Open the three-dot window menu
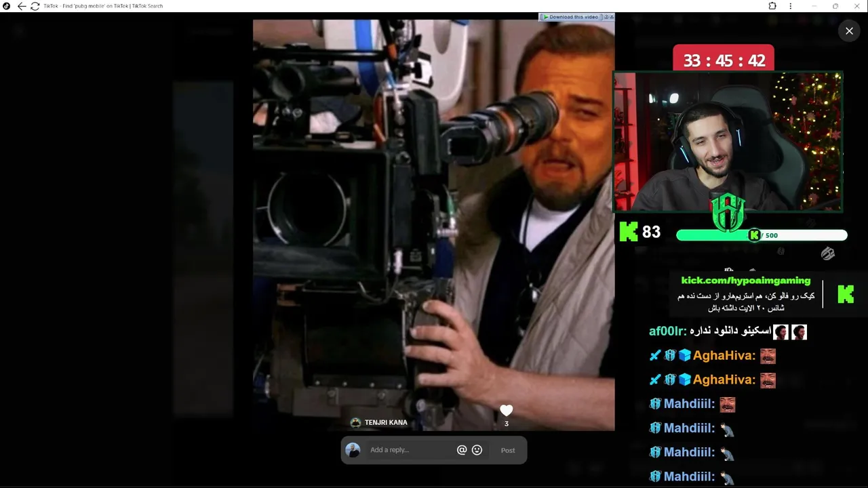The width and height of the screenshot is (868, 488). [790, 6]
